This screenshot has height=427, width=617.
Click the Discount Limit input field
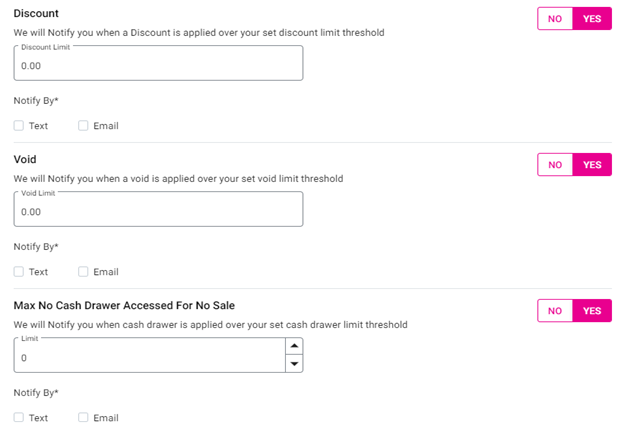click(x=158, y=65)
